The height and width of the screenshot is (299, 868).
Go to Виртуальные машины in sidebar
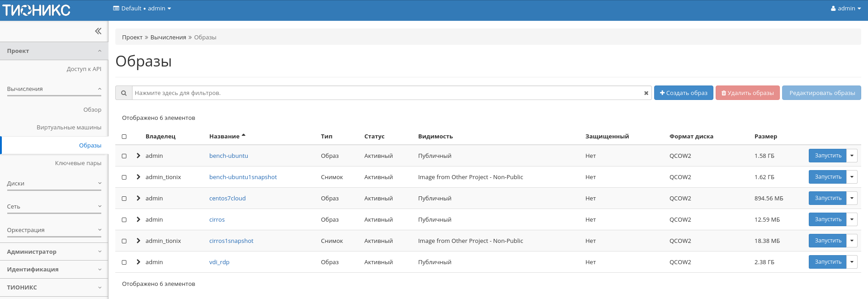pyautogui.click(x=69, y=128)
